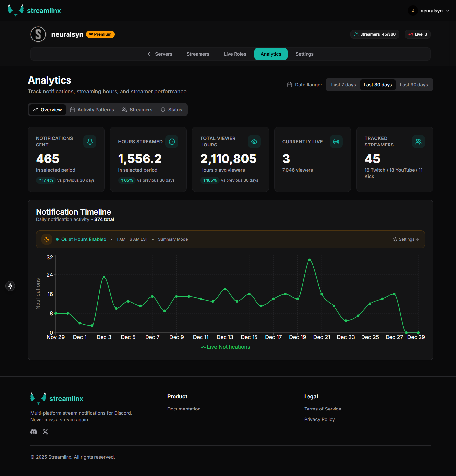This screenshot has height=476, width=456.
Task: Click the users icon on Tracked Streamers card
Action: (x=418, y=142)
